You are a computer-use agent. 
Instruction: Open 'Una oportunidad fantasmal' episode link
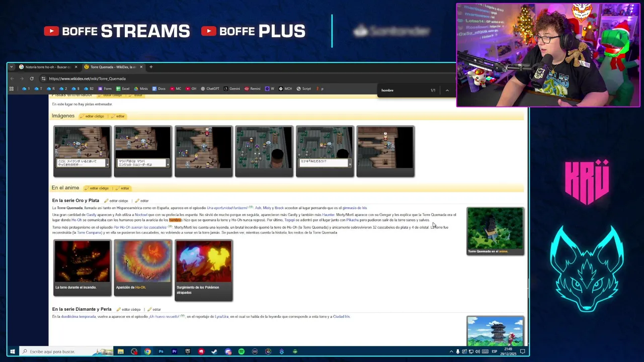(227, 208)
